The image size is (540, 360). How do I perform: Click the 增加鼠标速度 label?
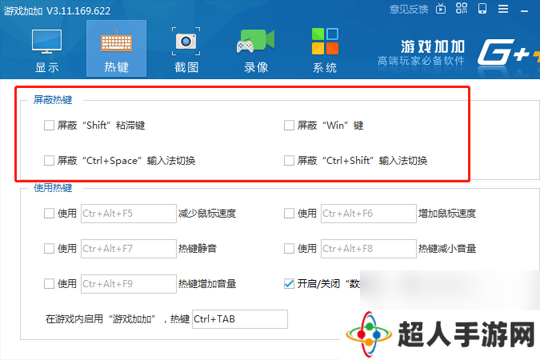(447, 214)
